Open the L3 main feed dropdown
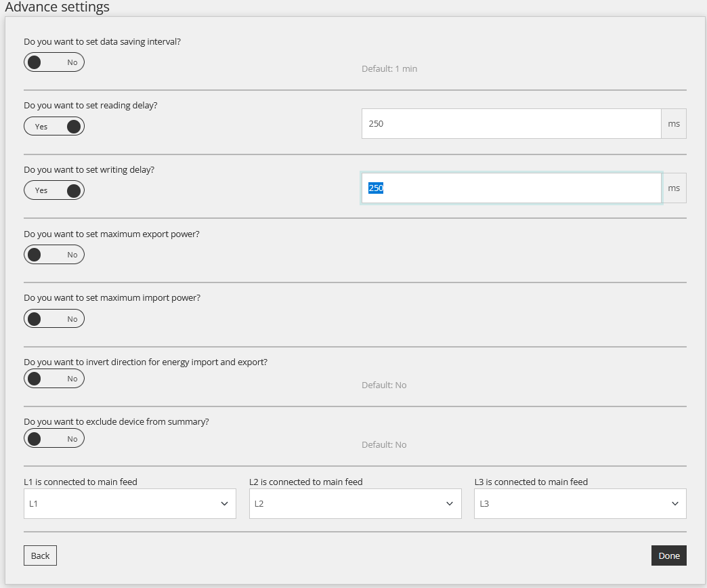Screen dimensions: 707x588 [580, 504]
